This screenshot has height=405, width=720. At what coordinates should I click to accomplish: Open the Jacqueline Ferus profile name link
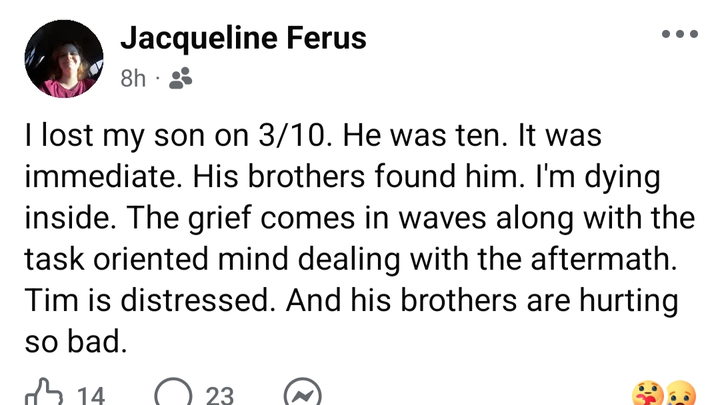243,38
